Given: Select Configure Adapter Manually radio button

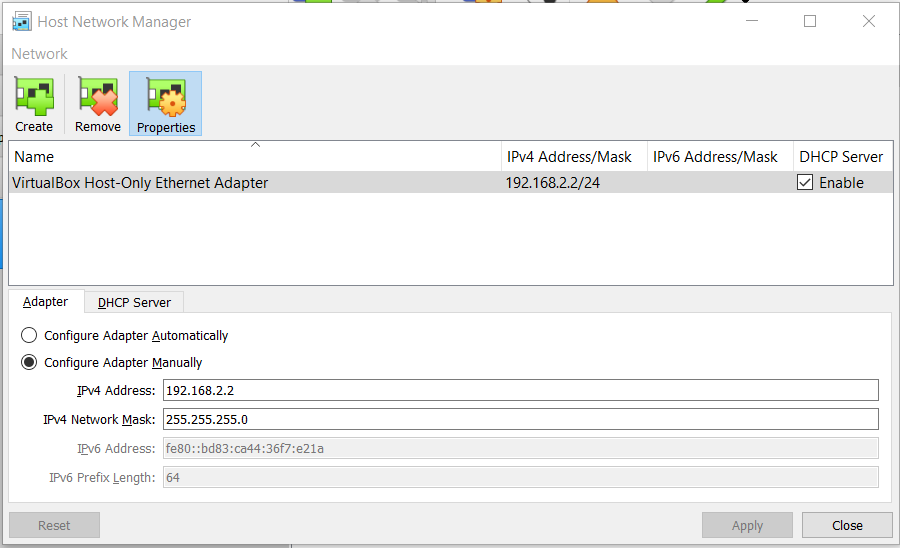Looking at the screenshot, I should click(29, 363).
